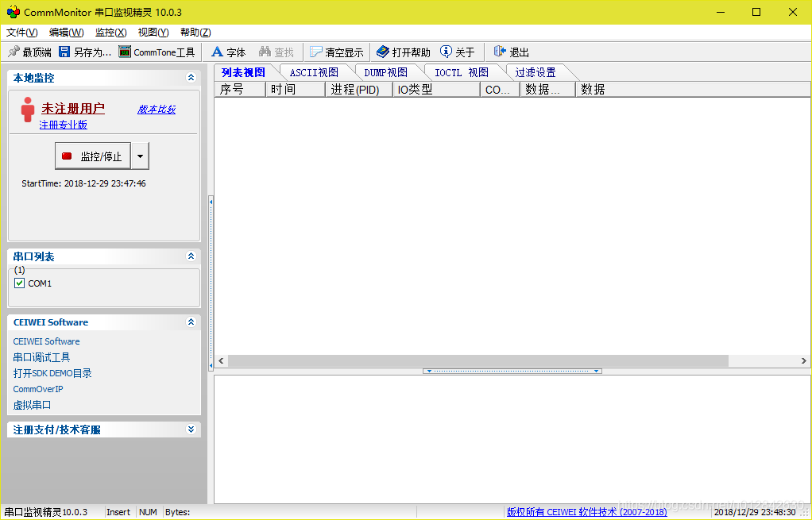Image resolution: width=812 pixels, height=520 pixels.
Task: Open the 监控(X) menu
Action: coord(110,33)
